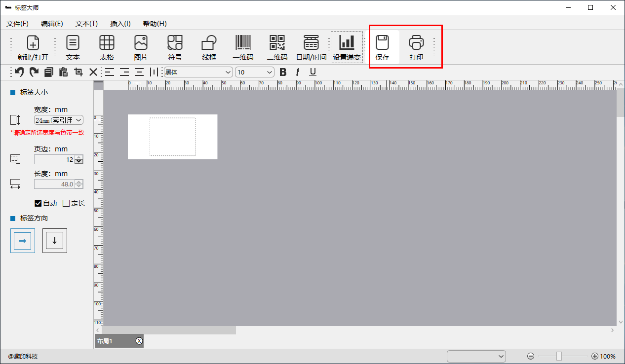Copy the selected element

pyautogui.click(x=48, y=72)
